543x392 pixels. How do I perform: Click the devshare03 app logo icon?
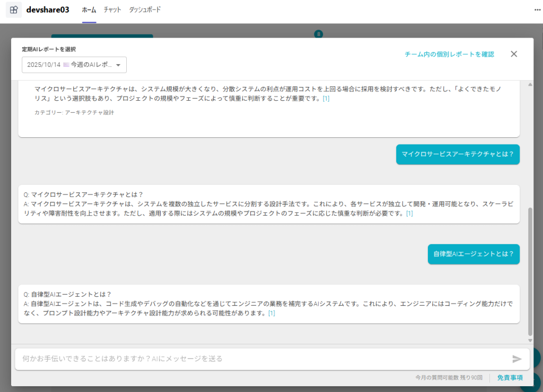14,10
